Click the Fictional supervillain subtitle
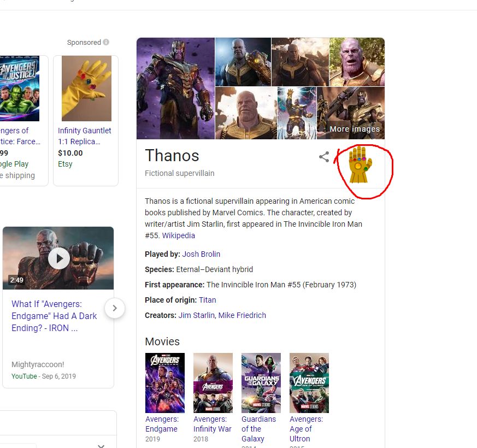Image resolution: width=477 pixels, height=448 pixels. 179,173
